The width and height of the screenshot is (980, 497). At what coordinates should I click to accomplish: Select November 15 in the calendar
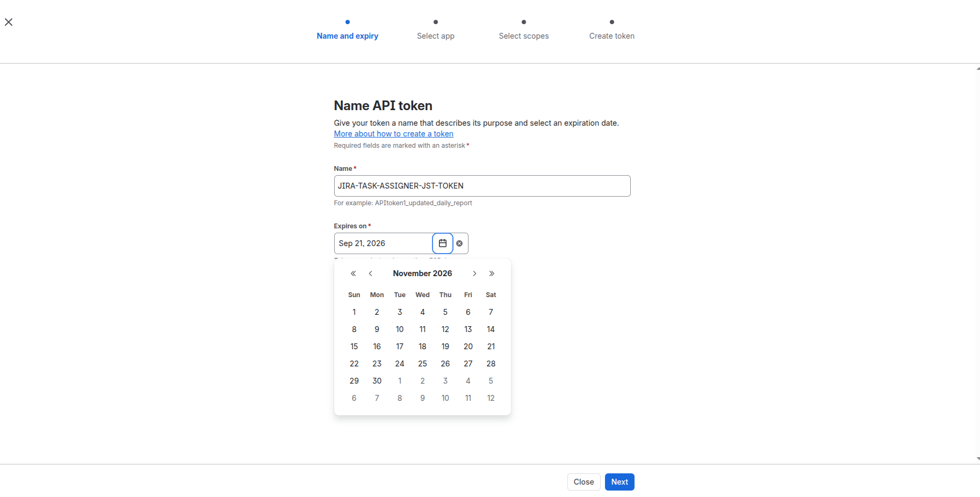tap(354, 347)
